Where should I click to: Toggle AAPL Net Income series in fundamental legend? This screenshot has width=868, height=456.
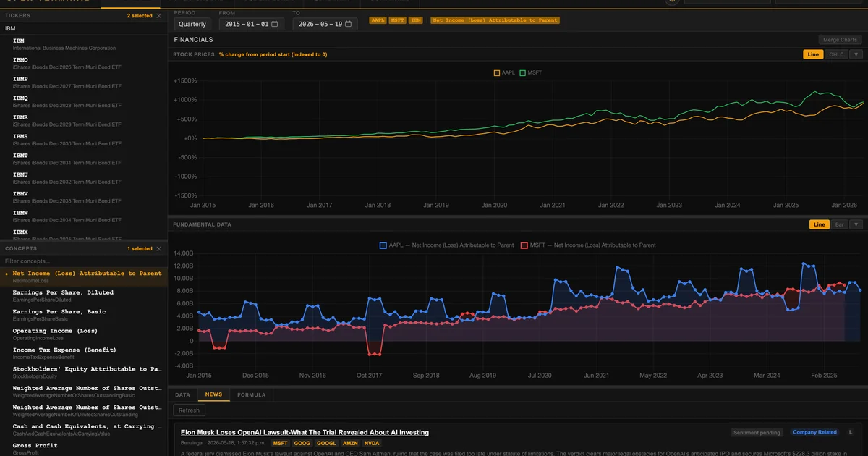[447, 245]
